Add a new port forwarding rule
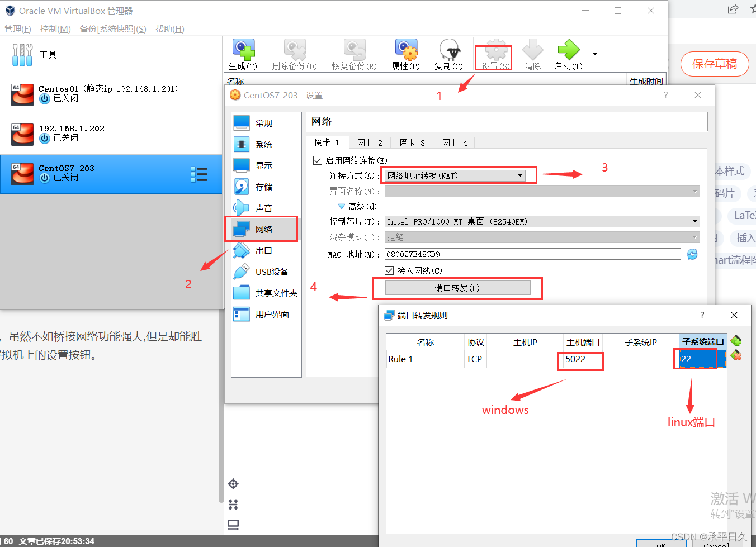This screenshot has width=756, height=547. [736, 341]
